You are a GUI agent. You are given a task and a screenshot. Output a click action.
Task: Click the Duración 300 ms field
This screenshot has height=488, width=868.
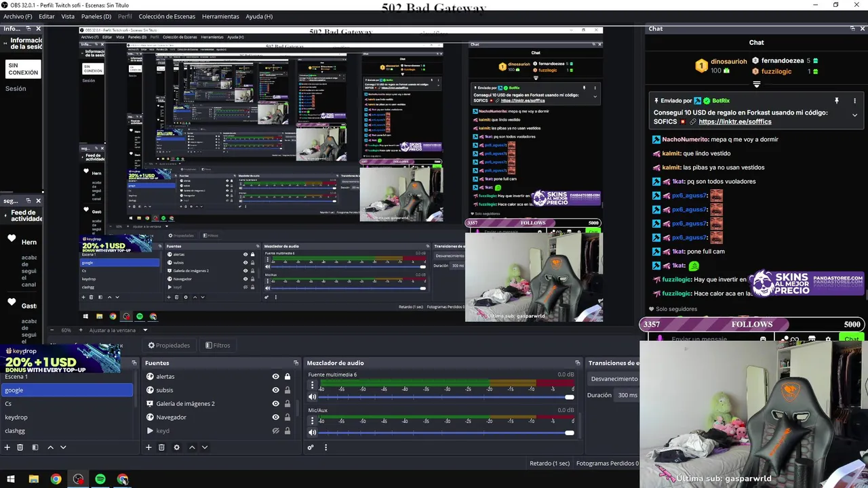click(x=627, y=395)
